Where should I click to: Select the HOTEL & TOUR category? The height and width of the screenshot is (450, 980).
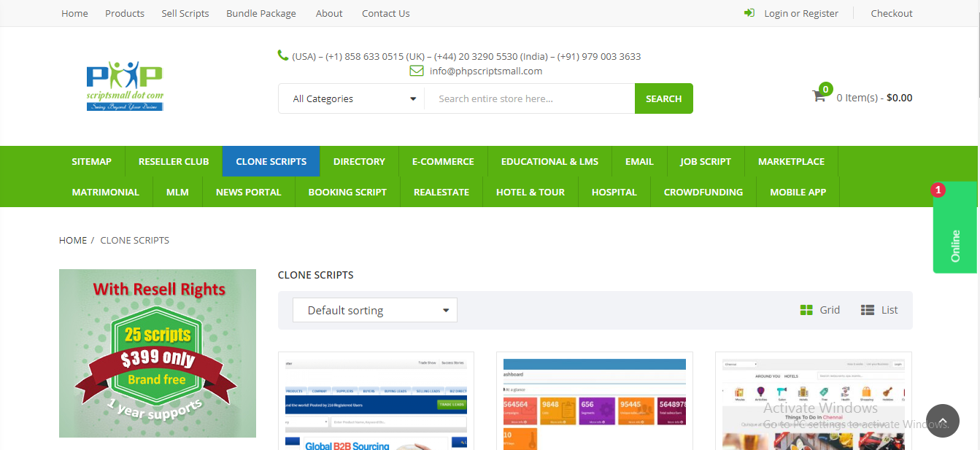(x=530, y=191)
